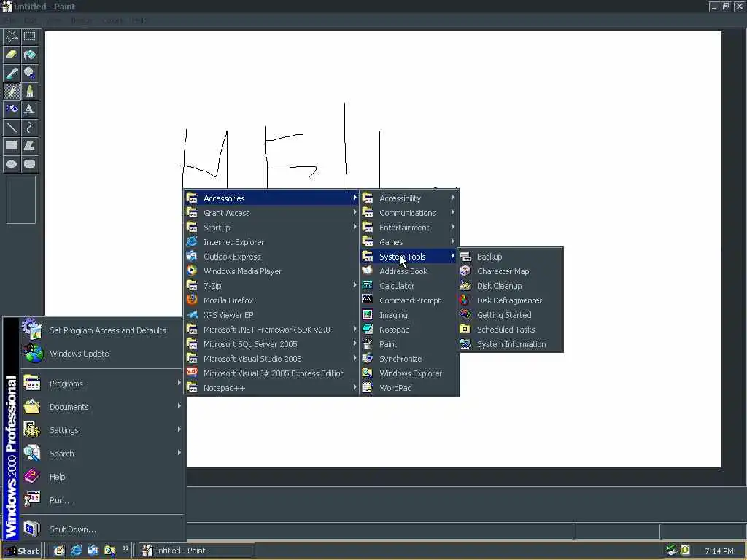Choose Disk Cleanup from System Tools

point(510,286)
